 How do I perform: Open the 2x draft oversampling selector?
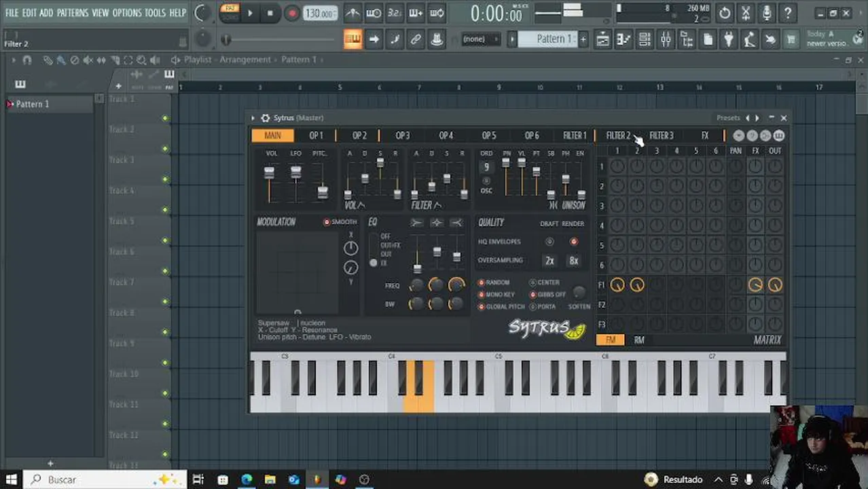(x=549, y=261)
